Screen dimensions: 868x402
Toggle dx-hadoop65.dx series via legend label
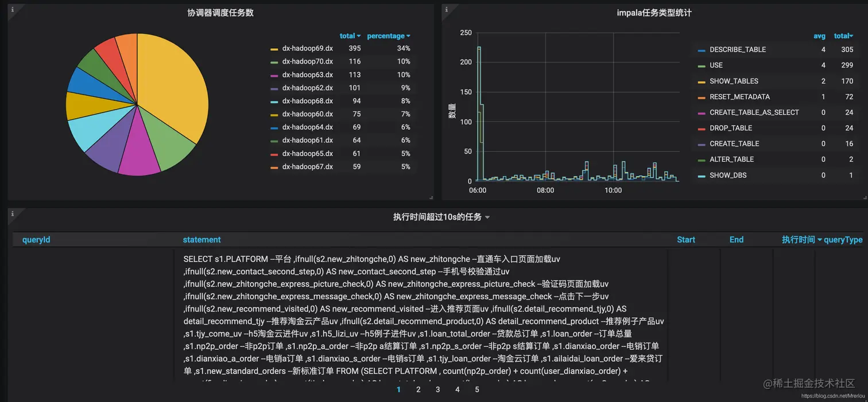[308, 154]
